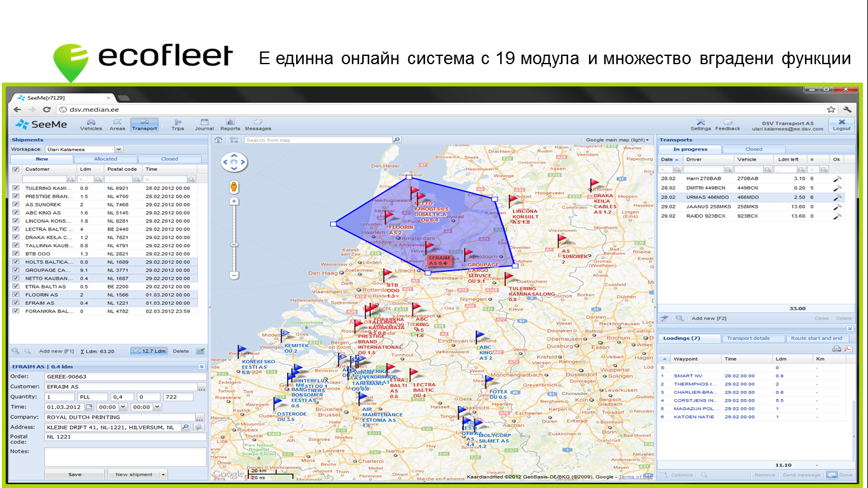
Task: Uncheck the TULERING KAMI... shipment checkbox
Action: tap(16, 188)
